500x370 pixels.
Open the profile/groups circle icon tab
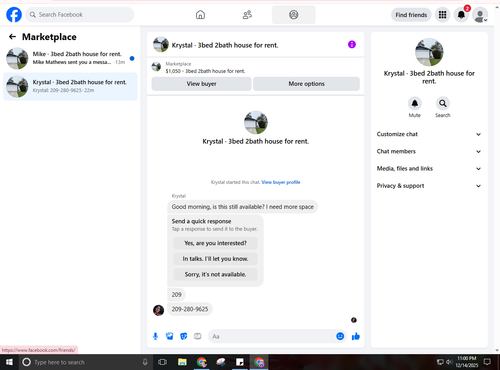[294, 15]
